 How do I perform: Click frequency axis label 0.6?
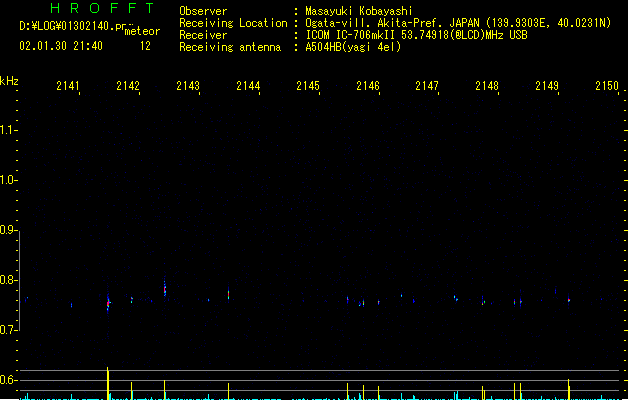[8, 380]
